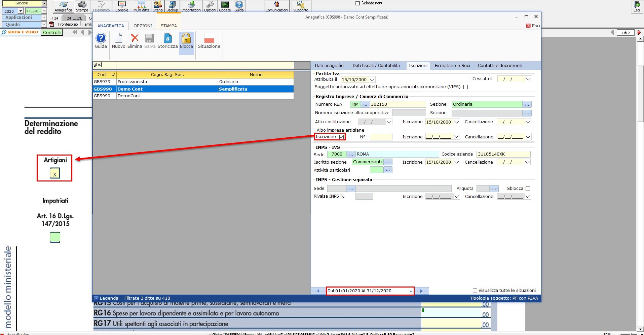
Task: Open the Dati anagrafici tab
Action: [x=330, y=66]
